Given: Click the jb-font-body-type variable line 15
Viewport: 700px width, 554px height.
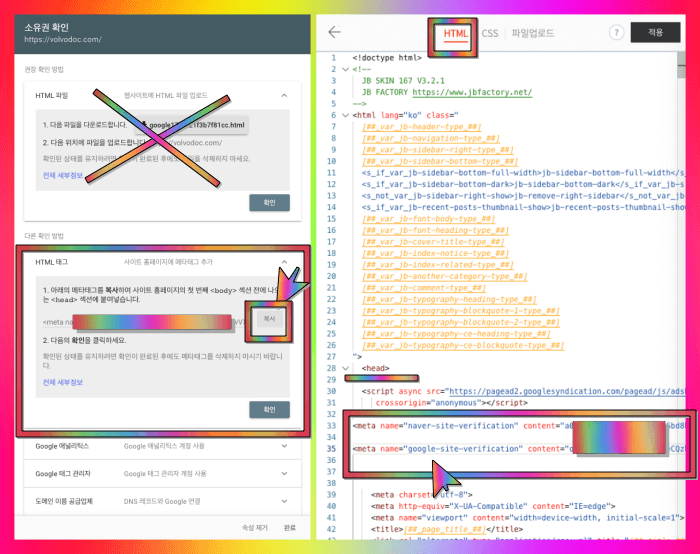Looking at the screenshot, I should [428, 219].
